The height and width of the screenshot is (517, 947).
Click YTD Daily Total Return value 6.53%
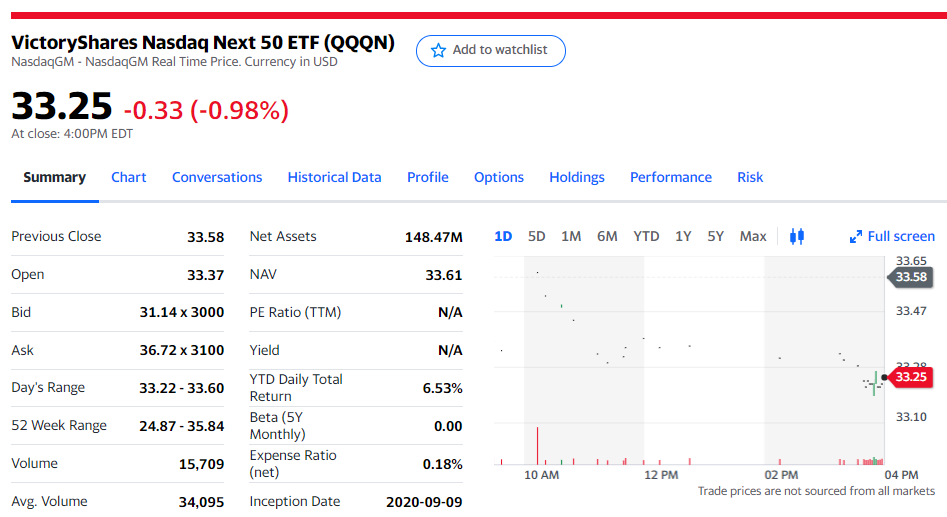click(x=442, y=388)
